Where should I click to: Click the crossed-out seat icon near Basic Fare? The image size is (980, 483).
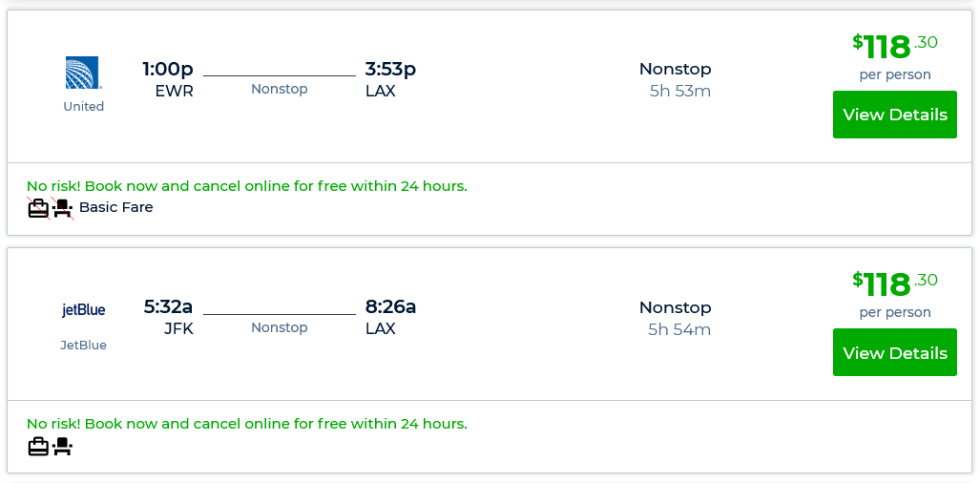(x=63, y=207)
